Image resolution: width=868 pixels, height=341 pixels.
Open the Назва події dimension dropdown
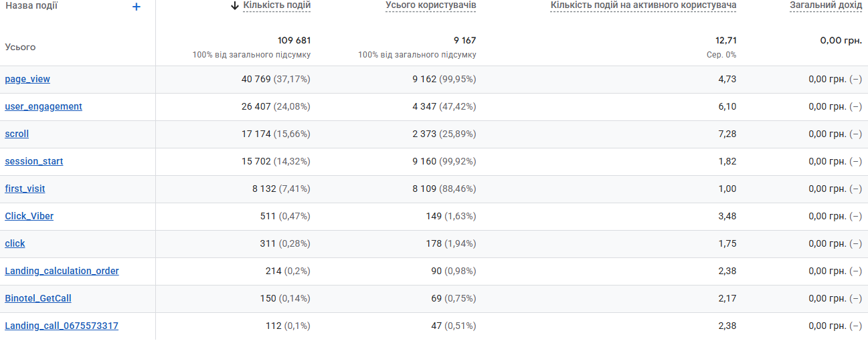(31, 5)
